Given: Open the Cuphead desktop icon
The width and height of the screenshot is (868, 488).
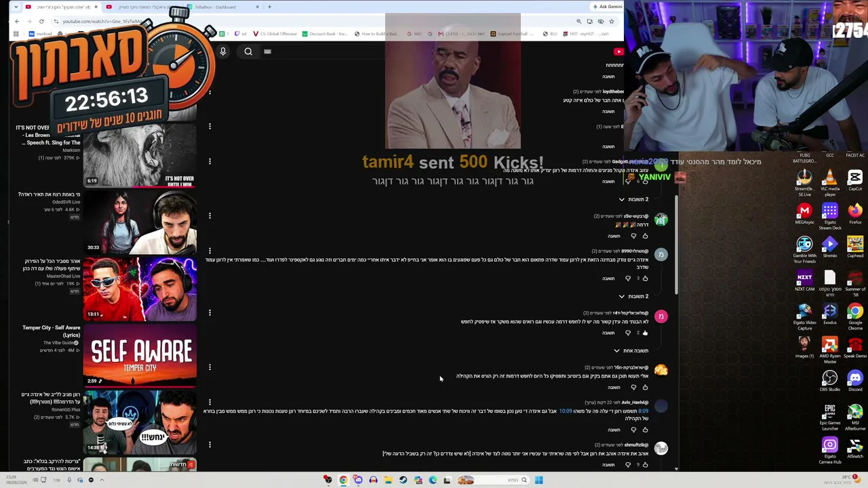Looking at the screenshot, I should tap(855, 248).
